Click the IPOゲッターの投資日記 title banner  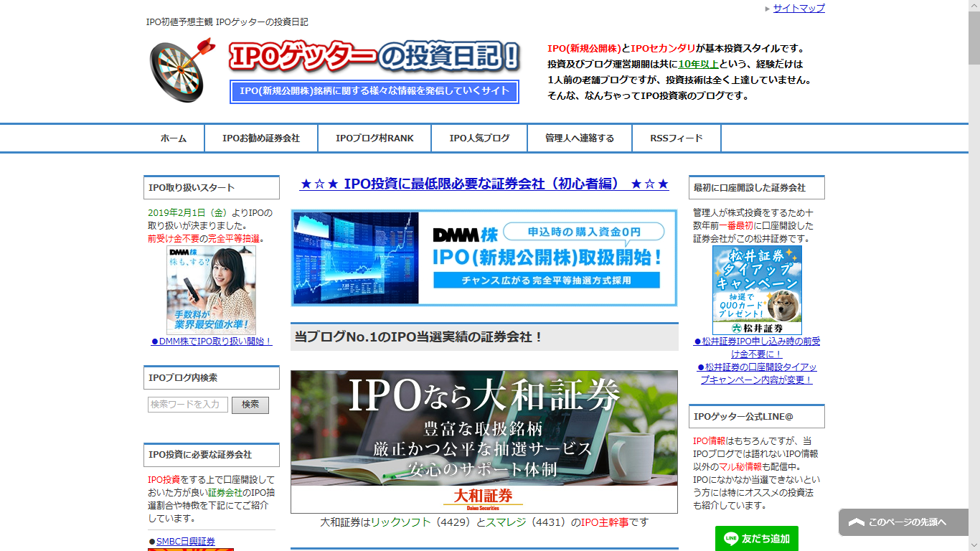pos(374,56)
